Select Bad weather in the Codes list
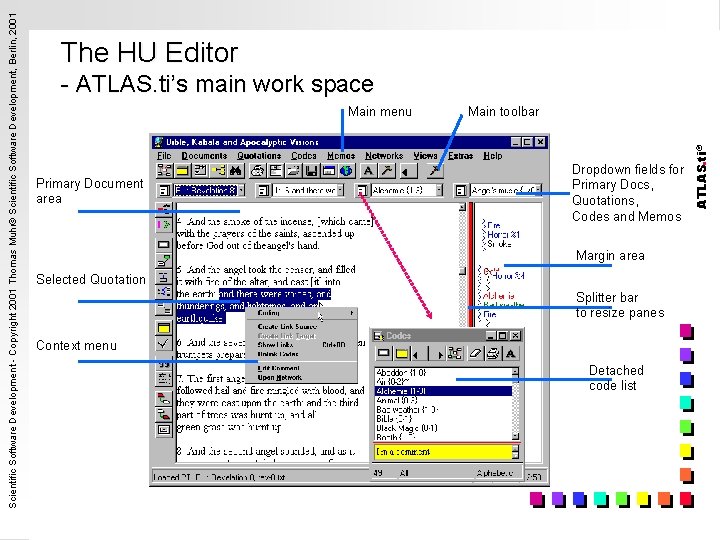 coord(443,409)
